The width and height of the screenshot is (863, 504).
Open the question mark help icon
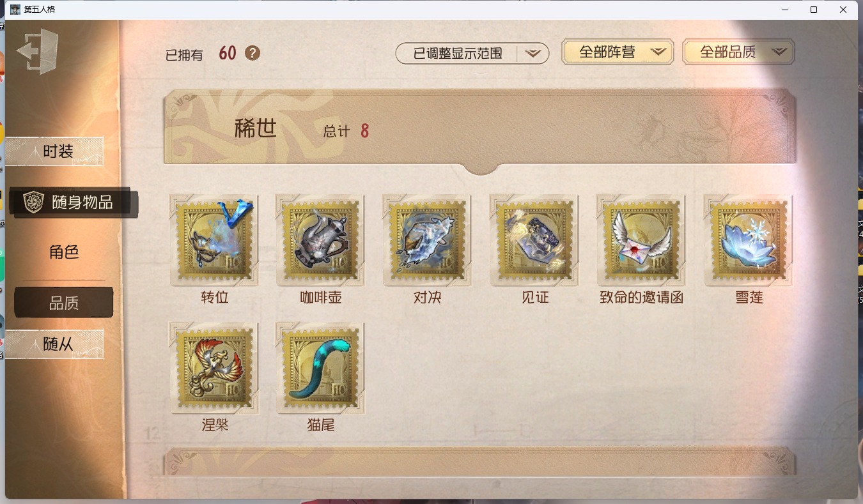(253, 53)
